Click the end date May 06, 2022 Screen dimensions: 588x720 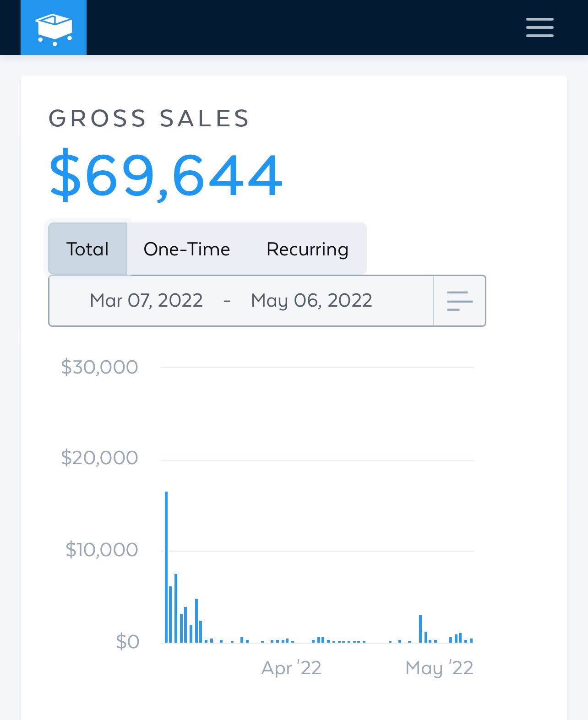(311, 301)
